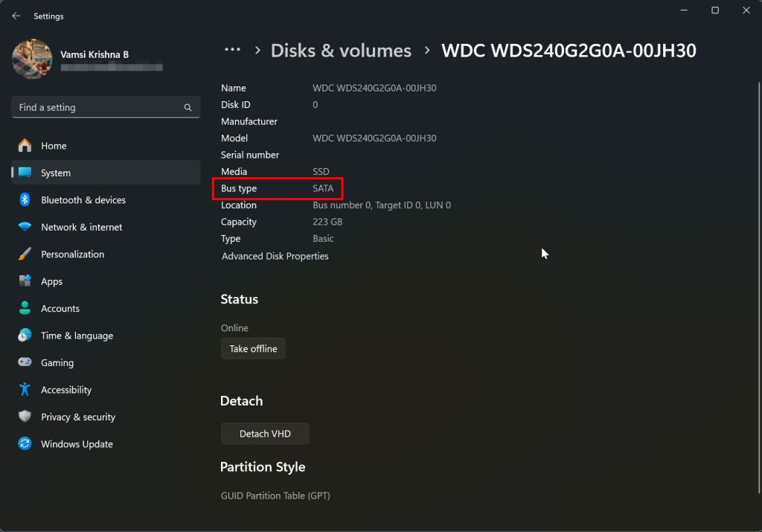Screen dimensions: 762x532
Task: Go to Network & internet settings
Action: click(106, 226)
